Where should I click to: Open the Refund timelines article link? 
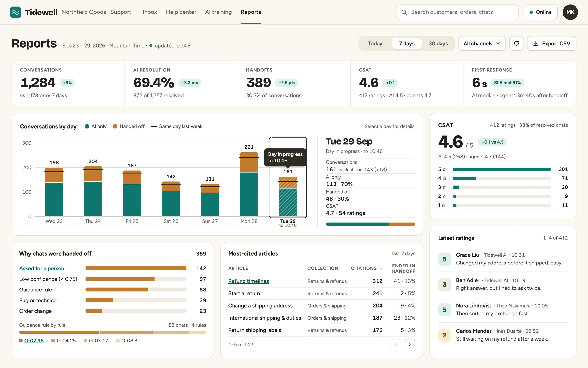(248, 281)
